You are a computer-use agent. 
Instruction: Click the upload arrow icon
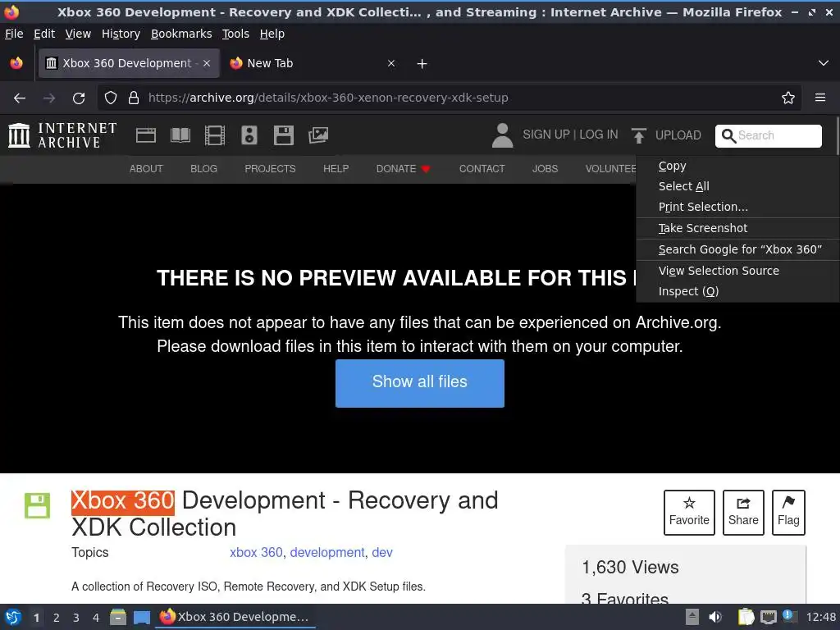point(638,135)
